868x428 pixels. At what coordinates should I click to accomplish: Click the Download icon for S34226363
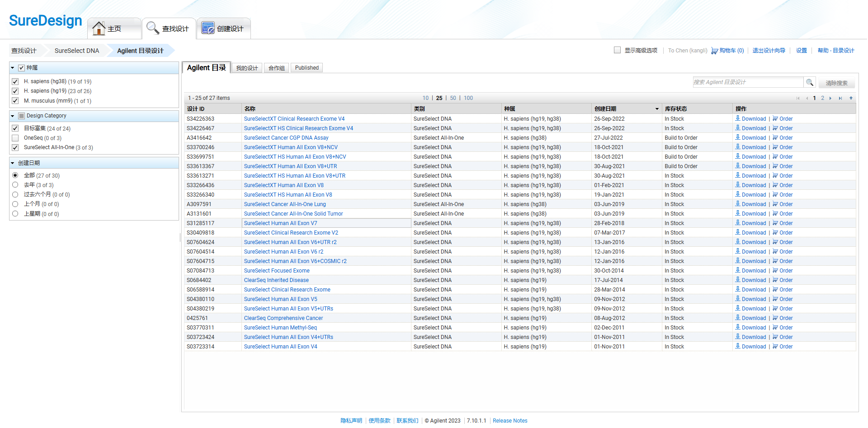(x=738, y=118)
